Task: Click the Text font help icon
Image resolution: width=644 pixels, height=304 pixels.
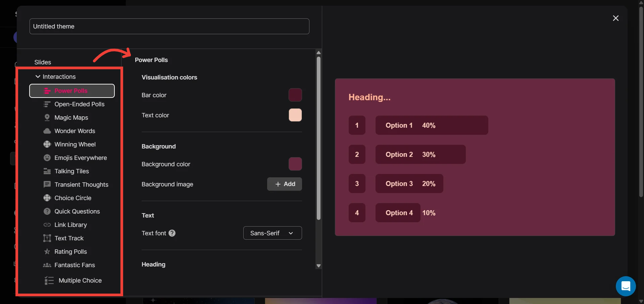Action: [172, 233]
